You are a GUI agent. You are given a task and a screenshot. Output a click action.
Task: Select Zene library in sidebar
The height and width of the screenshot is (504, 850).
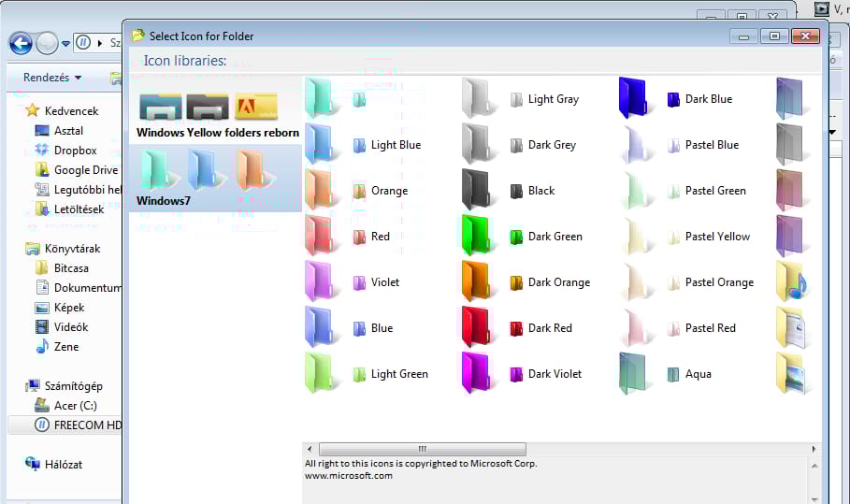point(57,346)
